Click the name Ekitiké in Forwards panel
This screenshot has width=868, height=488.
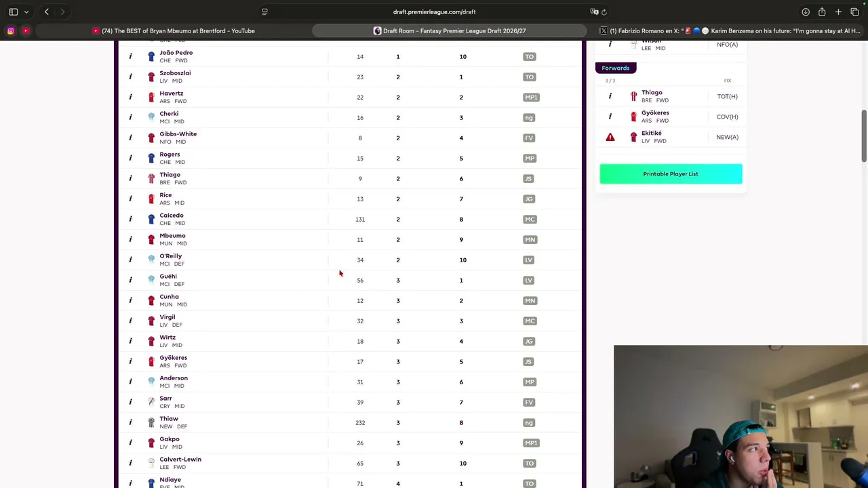coord(651,133)
